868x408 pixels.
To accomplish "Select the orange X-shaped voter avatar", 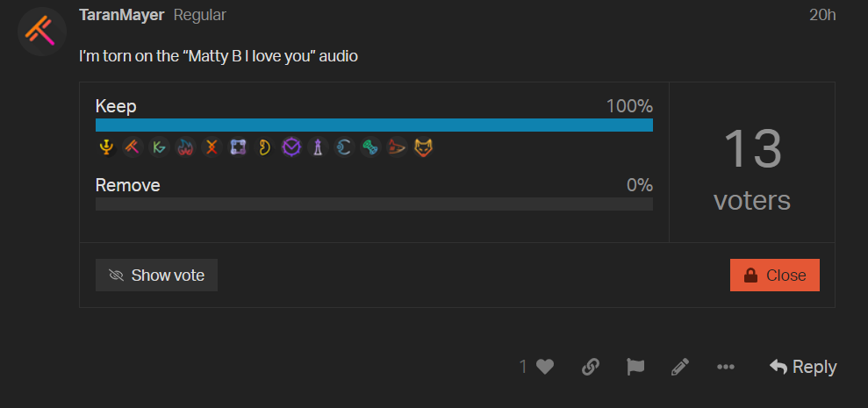I will point(212,147).
